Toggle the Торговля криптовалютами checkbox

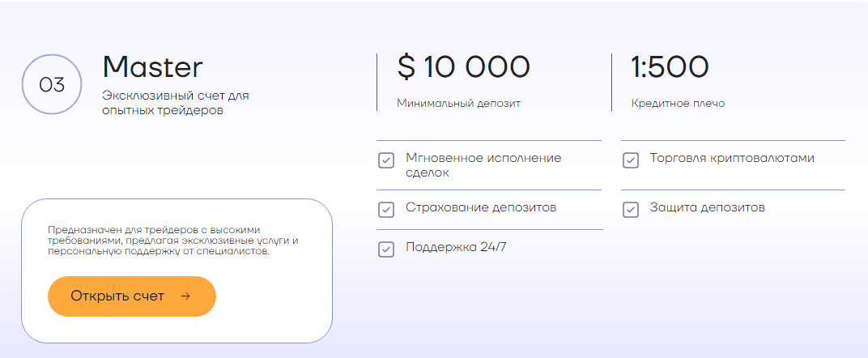click(631, 160)
